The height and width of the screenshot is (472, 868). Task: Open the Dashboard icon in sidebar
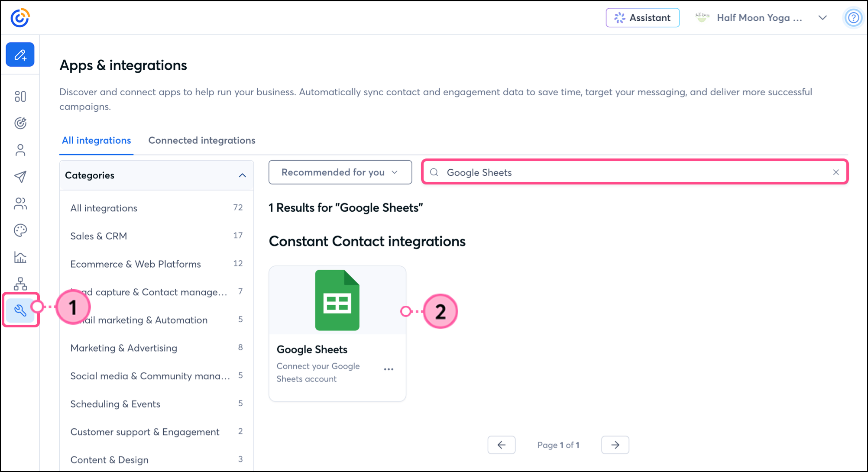tap(20, 96)
